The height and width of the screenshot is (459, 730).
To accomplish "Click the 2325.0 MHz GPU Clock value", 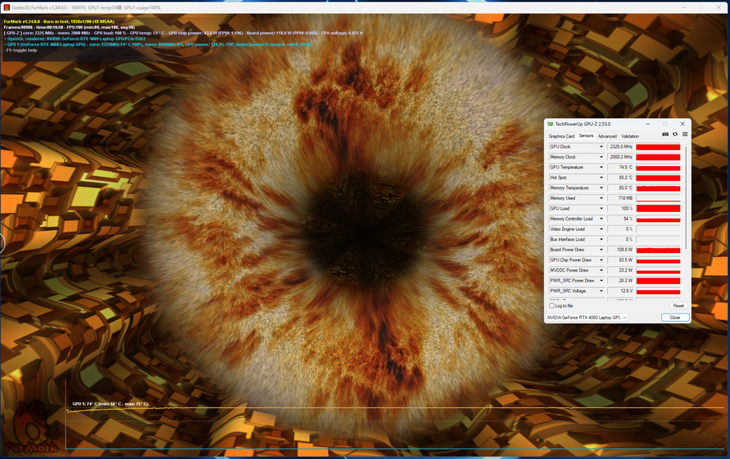I will click(621, 147).
